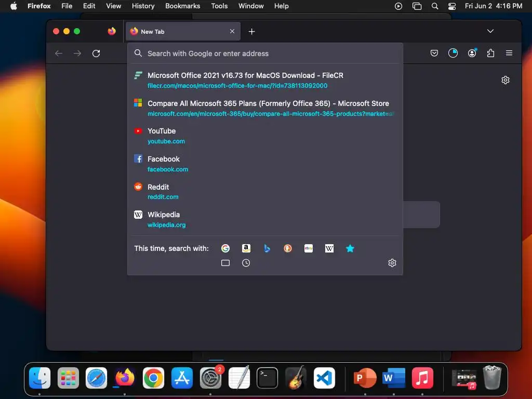
Task: Focus the Search with Google address field
Action: pos(265,54)
